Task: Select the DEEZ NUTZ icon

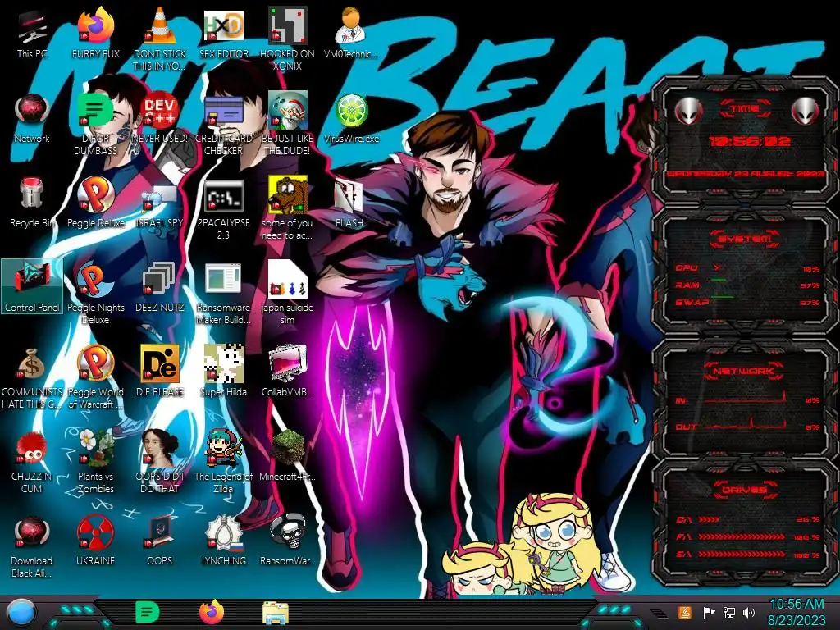Action: tap(160, 288)
